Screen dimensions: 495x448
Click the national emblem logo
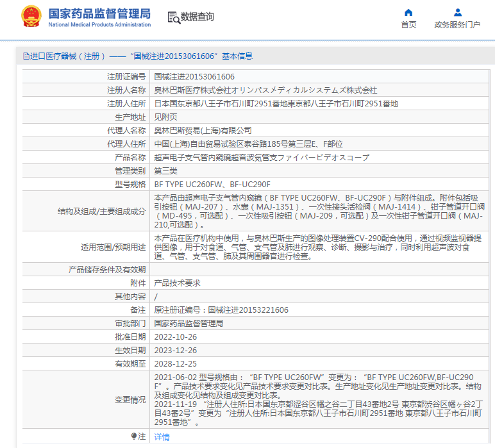[31, 16]
